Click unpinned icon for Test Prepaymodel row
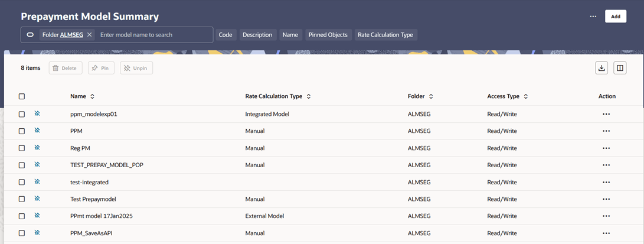 (x=37, y=199)
